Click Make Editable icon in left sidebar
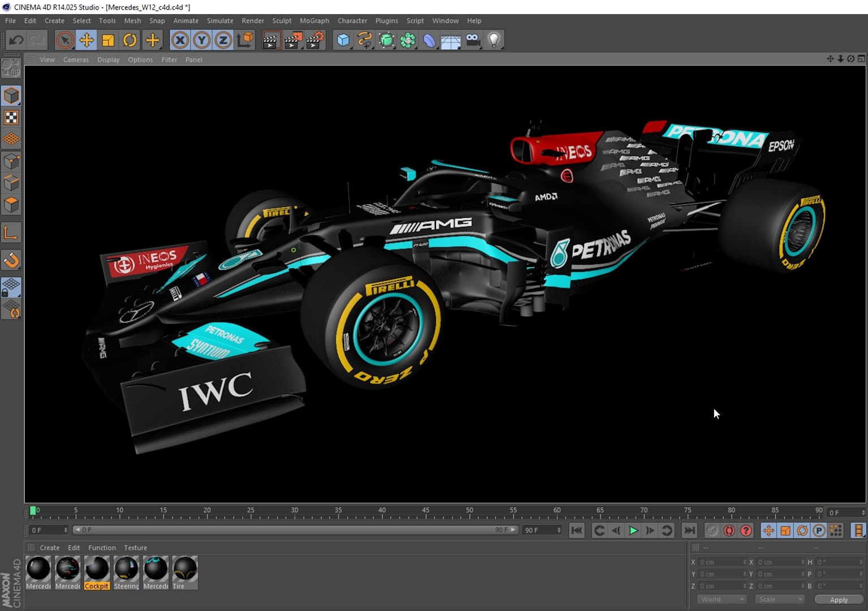868x611 pixels. [x=11, y=68]
